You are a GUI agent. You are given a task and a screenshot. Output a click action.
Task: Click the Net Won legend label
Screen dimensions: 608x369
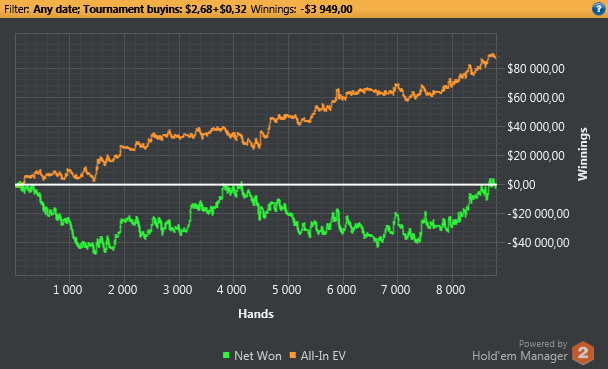258,356
